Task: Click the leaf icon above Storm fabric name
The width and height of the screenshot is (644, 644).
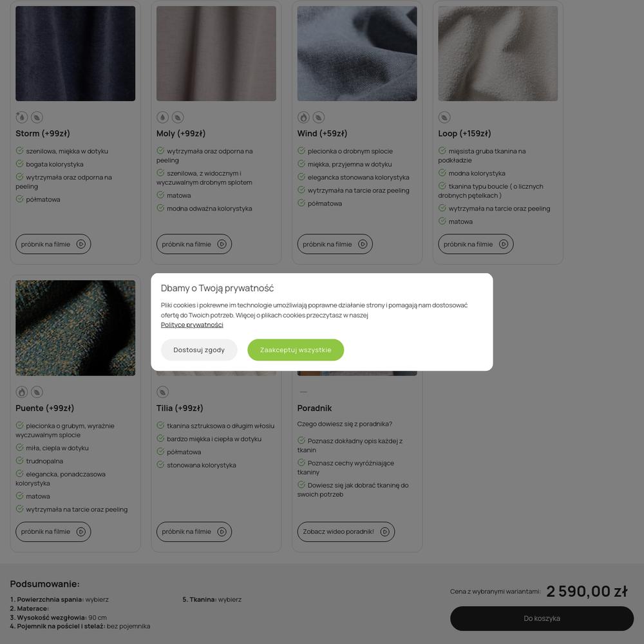Action: [x=37, y=117]
